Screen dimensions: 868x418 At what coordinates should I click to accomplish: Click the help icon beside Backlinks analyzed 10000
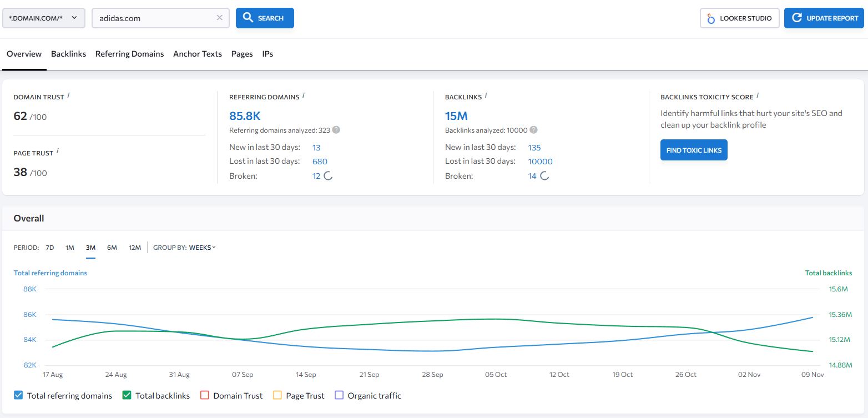point(533,130)
